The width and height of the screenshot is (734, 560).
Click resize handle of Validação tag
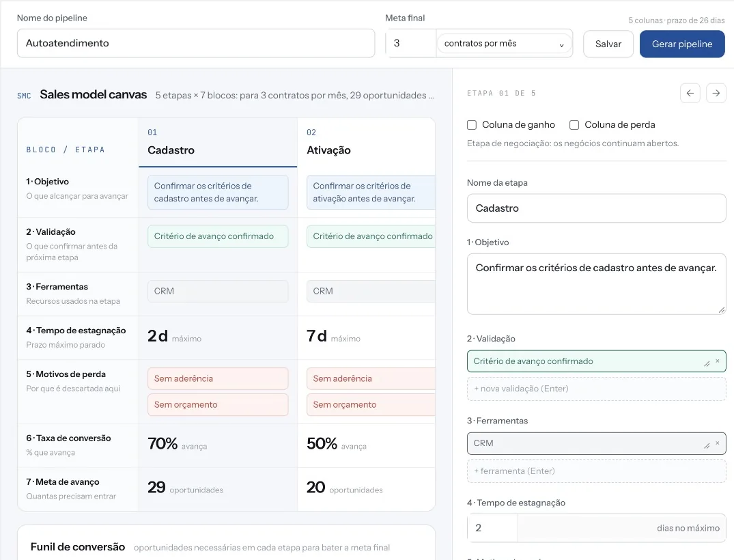tap(707, 364)
